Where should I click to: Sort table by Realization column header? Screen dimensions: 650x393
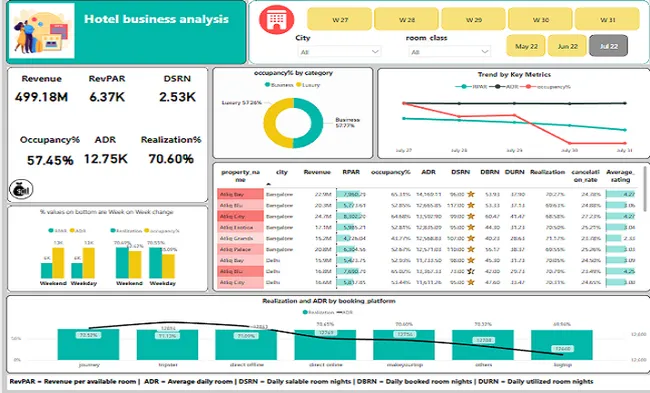pyautogui.click(x=547, y=172)
